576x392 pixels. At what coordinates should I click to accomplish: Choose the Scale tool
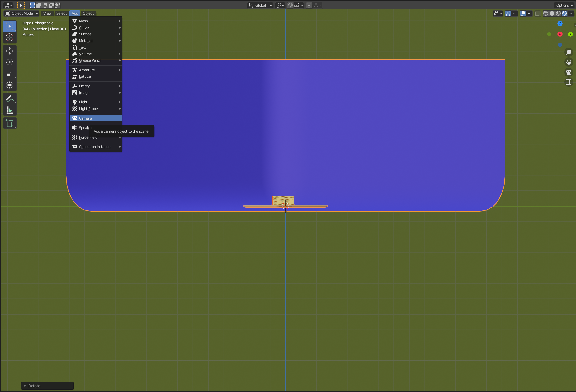click(x=10, y=74)
